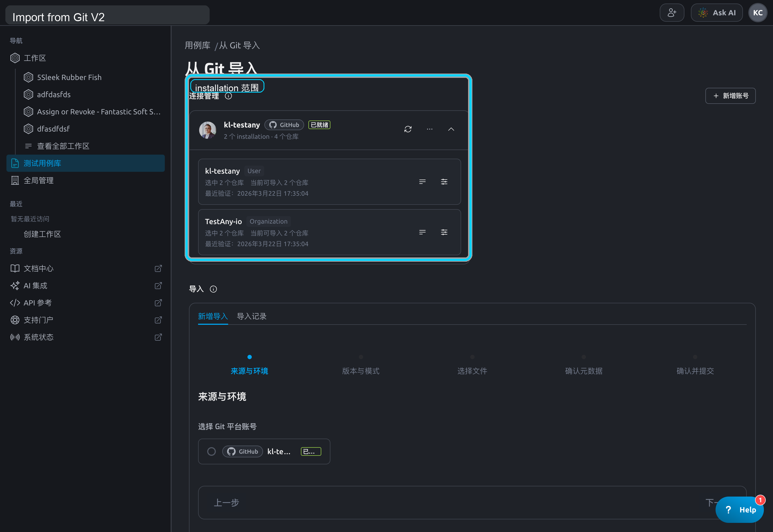Open the 工作区 navigation item
Viewport: 773px width, 532px height.
tap(86, 58)
